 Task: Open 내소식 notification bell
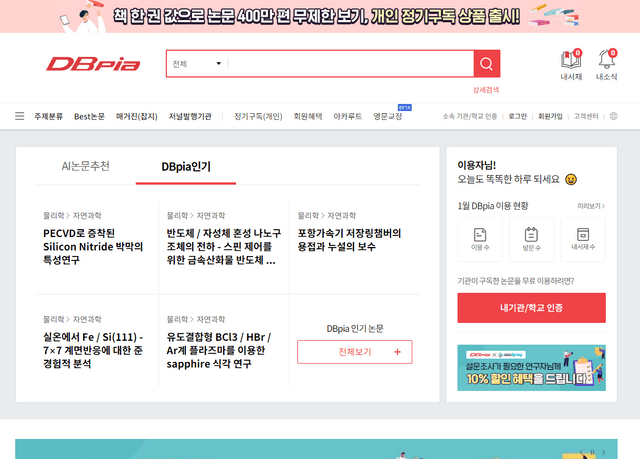[606, 60]
